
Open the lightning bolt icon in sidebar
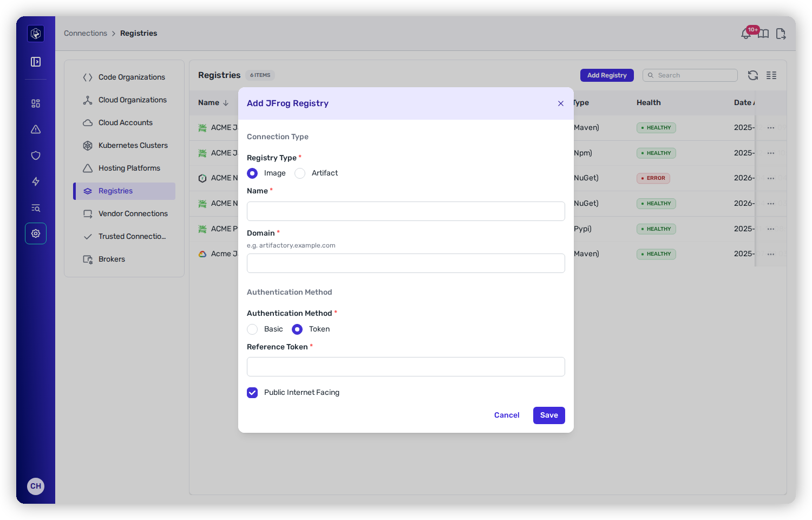(36, 181)
